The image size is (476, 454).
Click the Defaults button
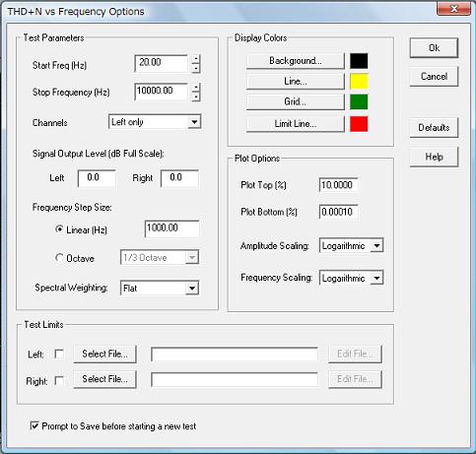coord(434,128)
